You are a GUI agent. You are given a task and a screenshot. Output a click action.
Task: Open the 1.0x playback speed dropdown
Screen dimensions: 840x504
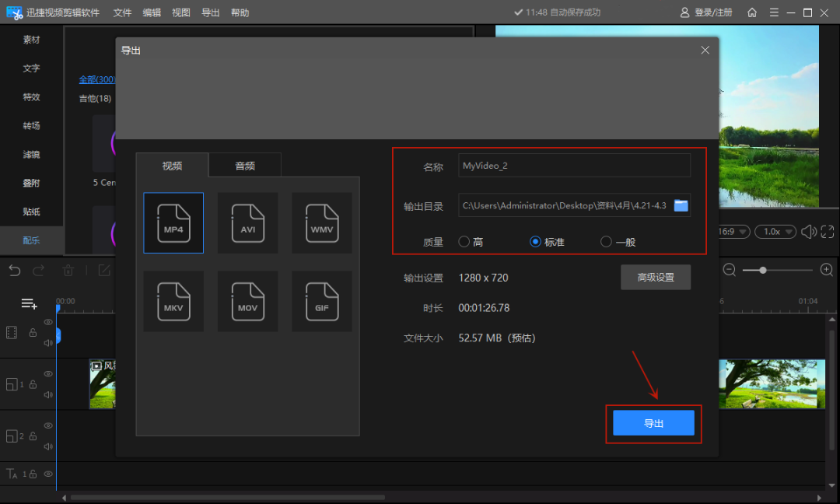pyautogui.click(x=776, y=232)
